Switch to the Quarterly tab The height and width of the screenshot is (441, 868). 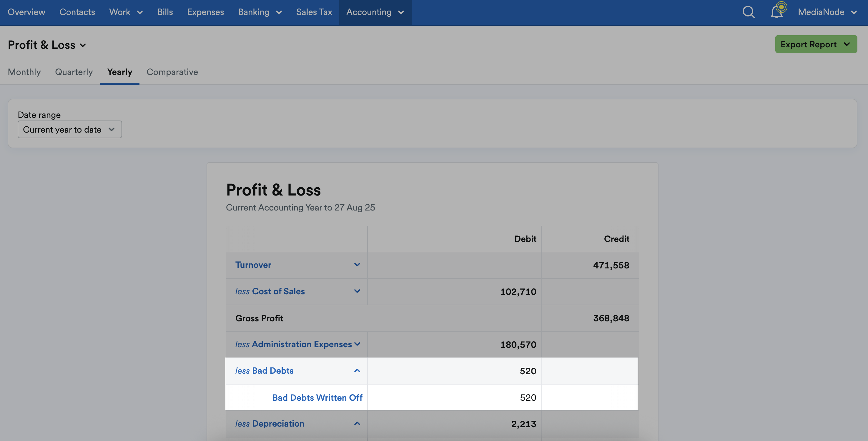(x=74, y=72)
